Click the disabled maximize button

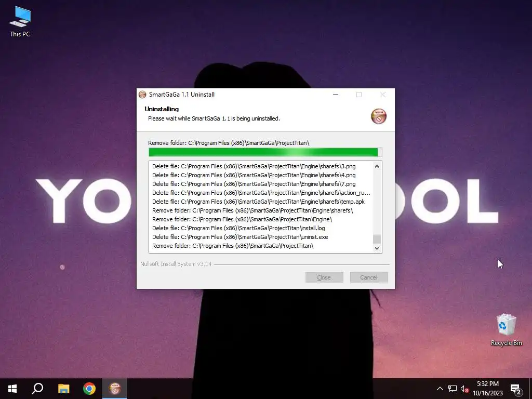(x=359, y=95)
